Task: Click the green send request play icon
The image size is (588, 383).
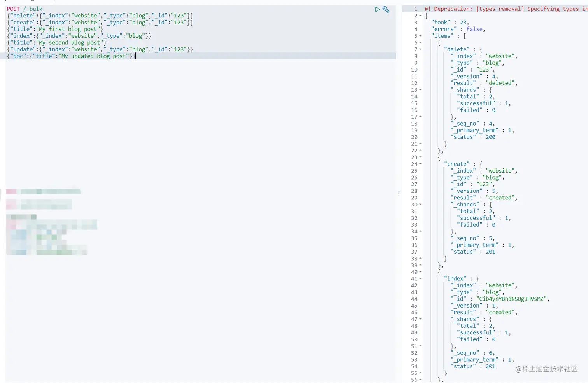Action: (x=377, y=9)
